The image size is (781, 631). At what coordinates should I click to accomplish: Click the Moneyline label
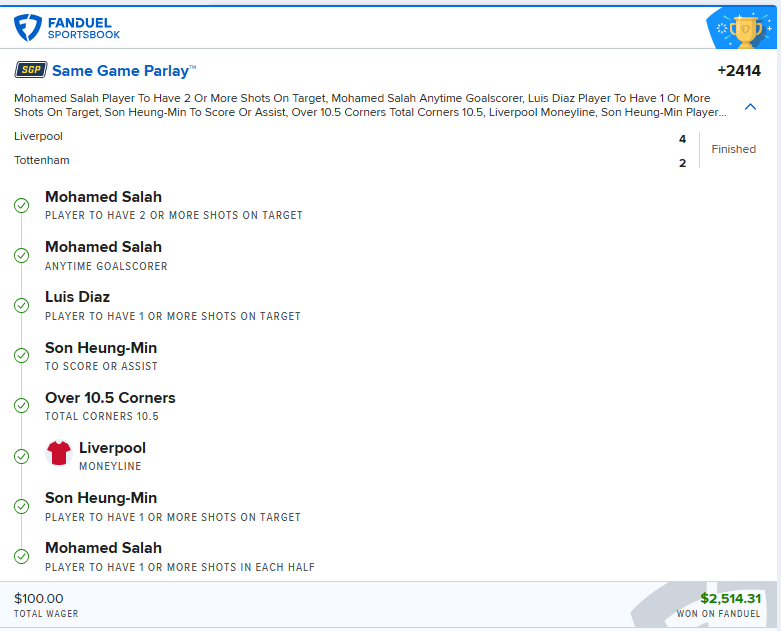tap(110, 467)
